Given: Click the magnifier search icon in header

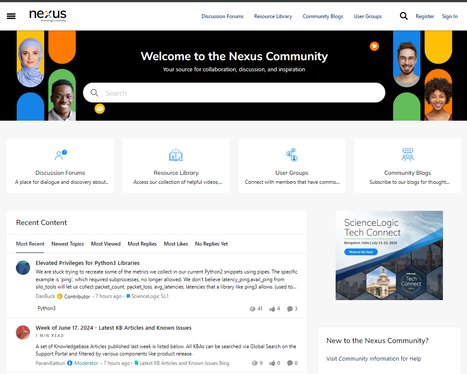Looking at the screenshot, I should [x=403, y=16].
